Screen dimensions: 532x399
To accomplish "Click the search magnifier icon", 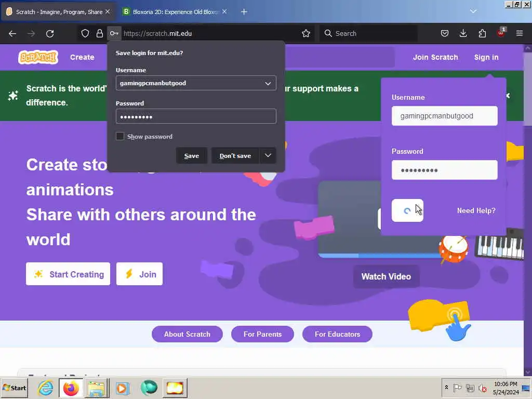I will point(328,33).
